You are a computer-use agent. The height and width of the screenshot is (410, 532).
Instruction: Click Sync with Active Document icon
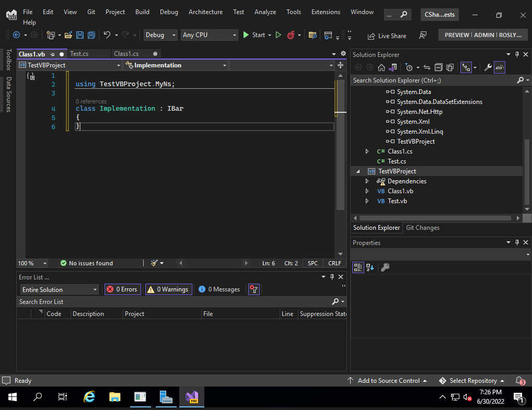click(427, 67)
